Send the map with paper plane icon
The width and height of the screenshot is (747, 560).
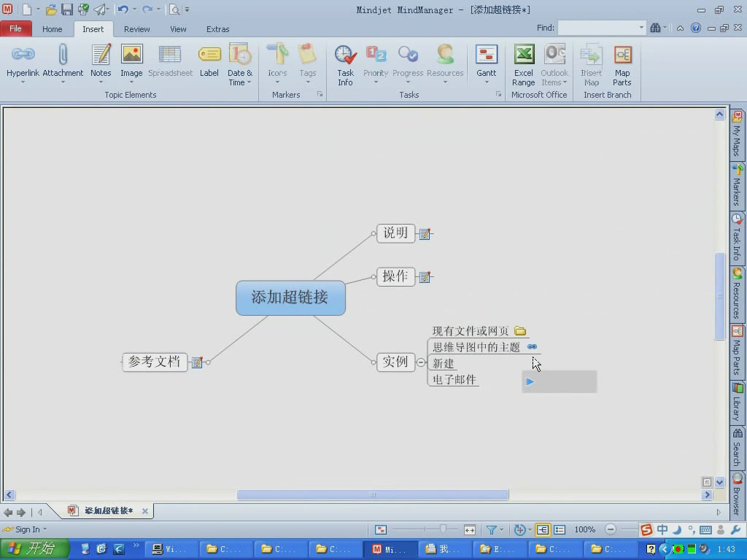click(99, 9)
